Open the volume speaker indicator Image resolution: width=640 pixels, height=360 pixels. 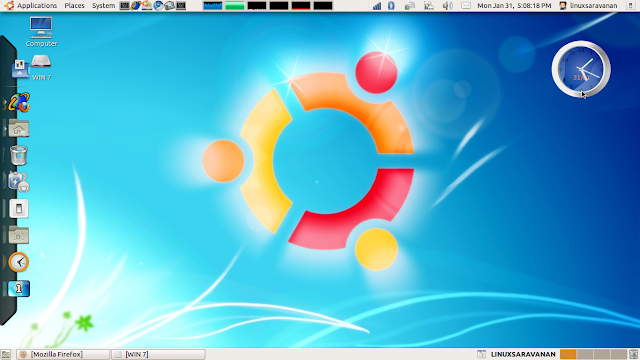click(x=447, y=6)
